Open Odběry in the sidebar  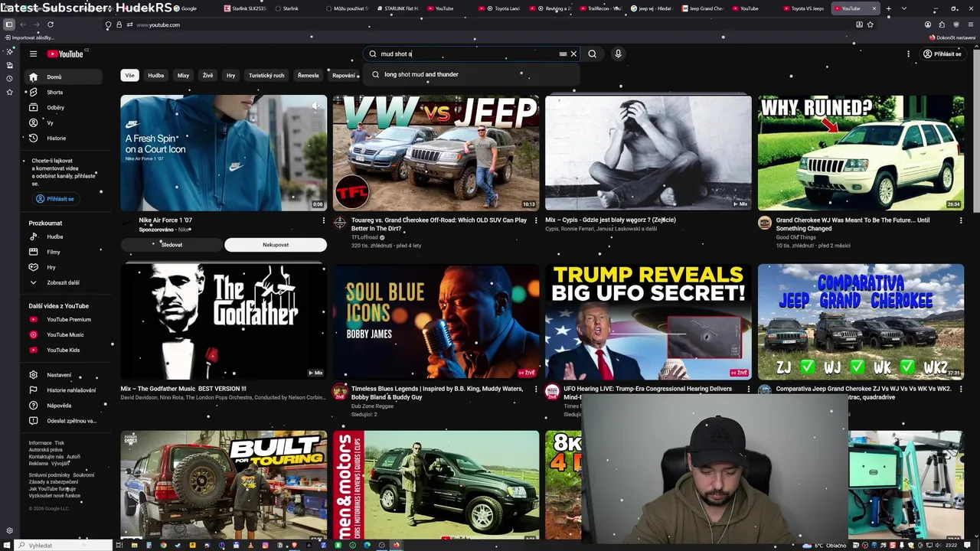pos(64,107)
